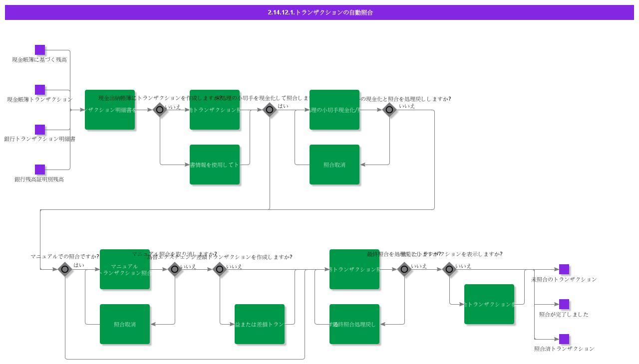
Task: Select the green マニュアルトランザクション照合 process box
Action: tap(125, 269)
